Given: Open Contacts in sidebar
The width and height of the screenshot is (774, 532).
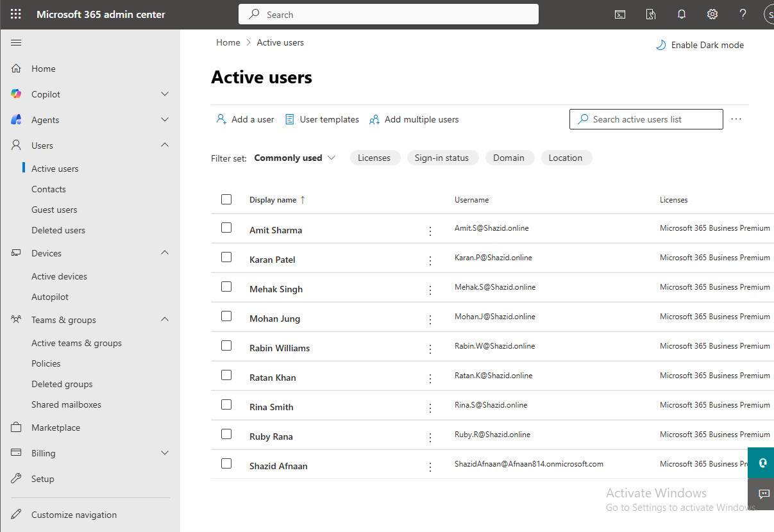Looking at the screenshot, I should pyautogui.click(x=49, y=189).
